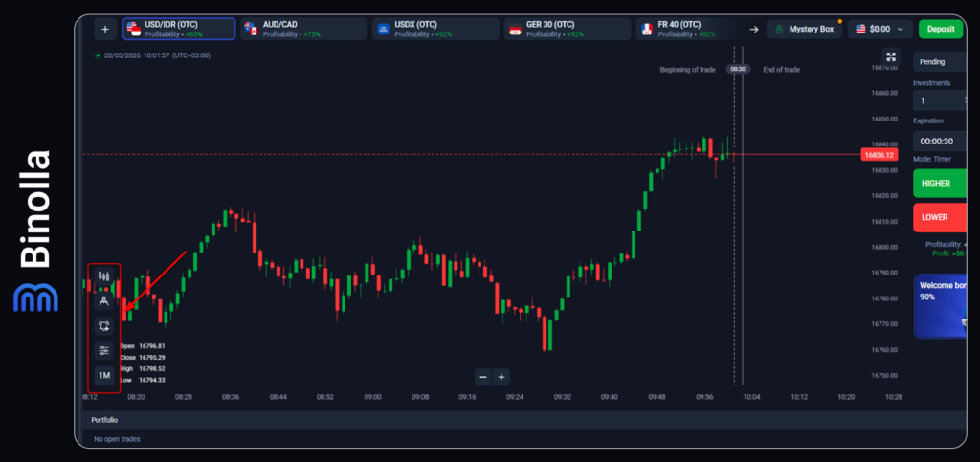Switch to the AUD/CAD asset tab
Viewport: 980px width, 462px height.
click(303, 29)
